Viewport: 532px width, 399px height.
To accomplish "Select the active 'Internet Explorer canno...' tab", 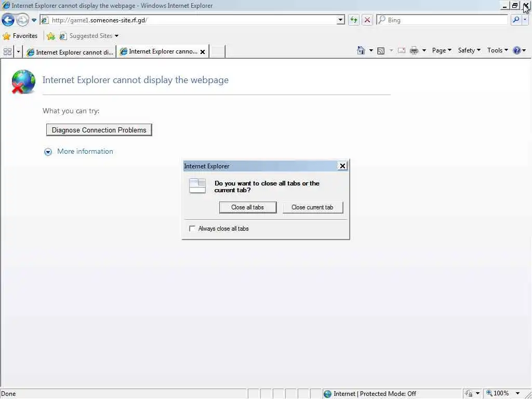I will 158,51.
